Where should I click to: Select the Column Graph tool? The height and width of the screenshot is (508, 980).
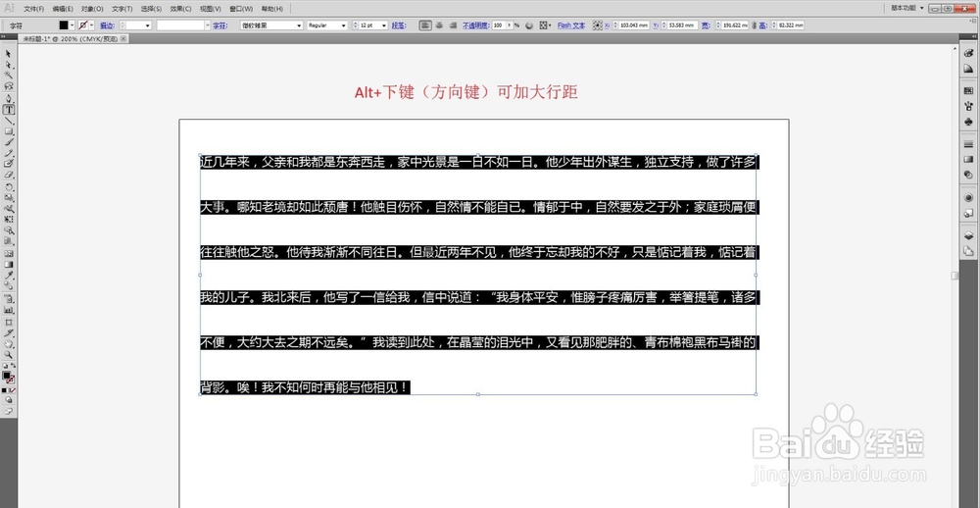click(9, 310)
